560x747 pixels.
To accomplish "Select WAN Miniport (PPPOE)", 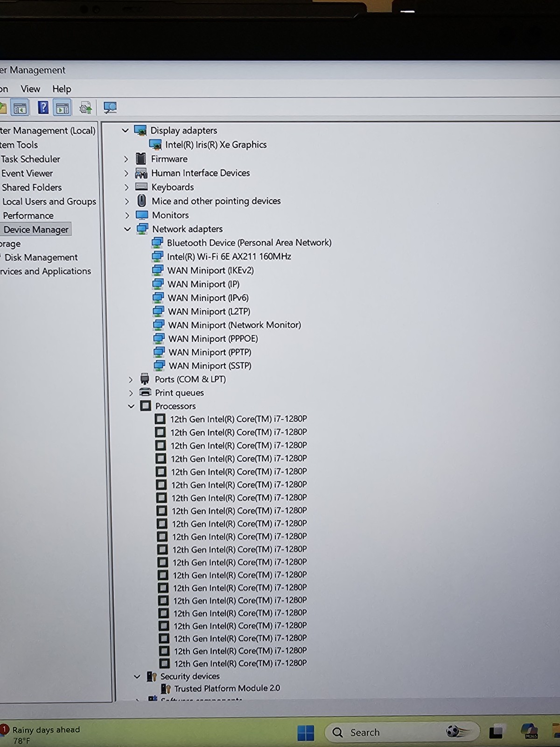I will click(213, 338).
